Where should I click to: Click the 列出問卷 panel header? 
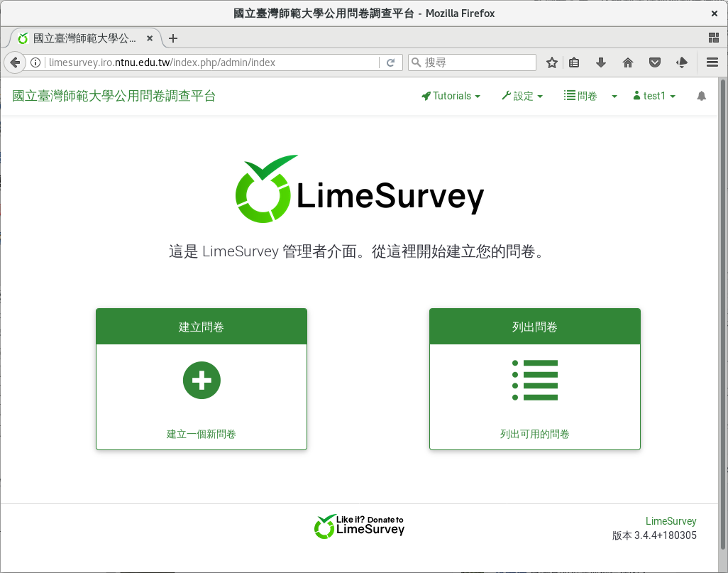tap(535, 327)
